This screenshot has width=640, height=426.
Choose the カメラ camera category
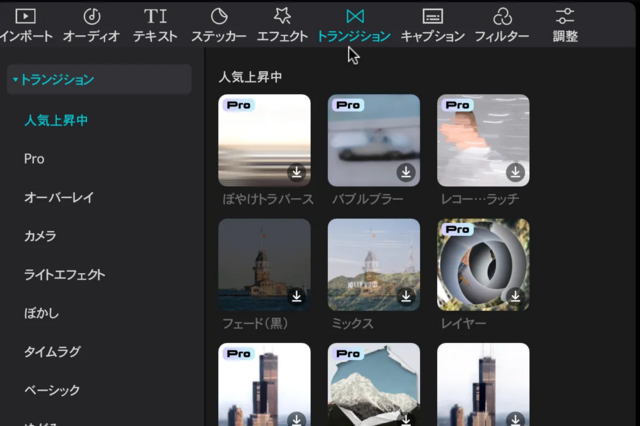coord(40,236)
